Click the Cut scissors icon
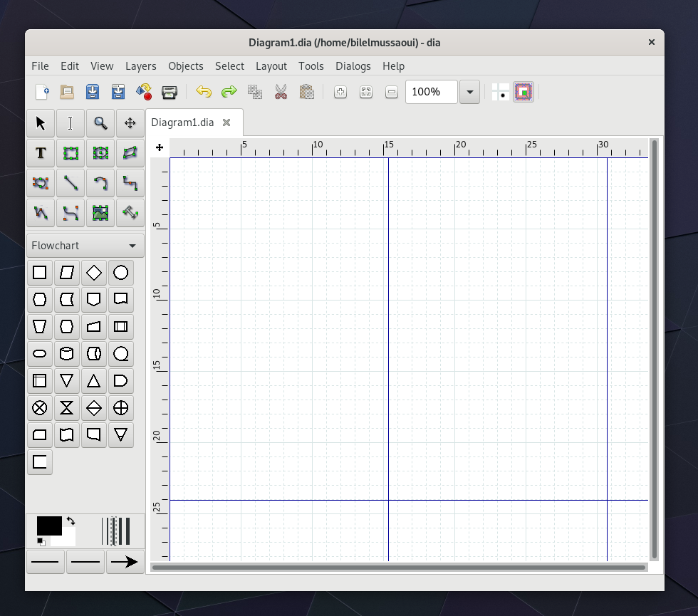The height and width of the screenshot is (616, 698). pyautogui.click(x=281, y=92)
